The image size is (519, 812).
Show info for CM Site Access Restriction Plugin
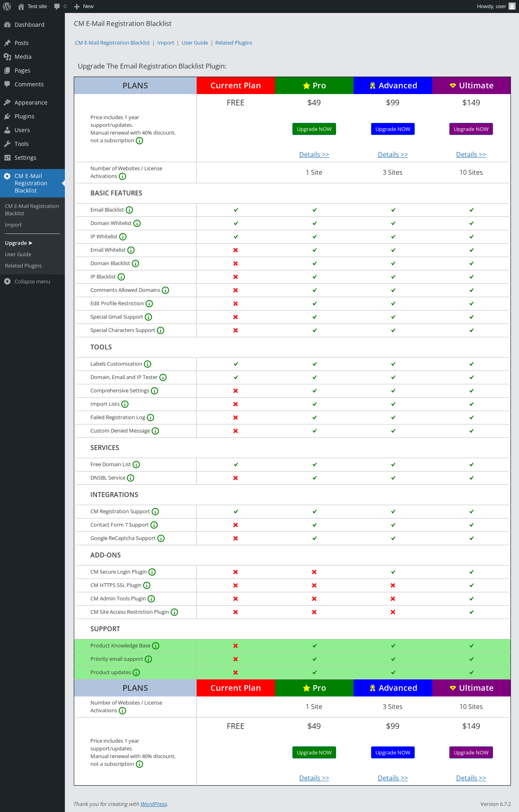pos(174,612)
